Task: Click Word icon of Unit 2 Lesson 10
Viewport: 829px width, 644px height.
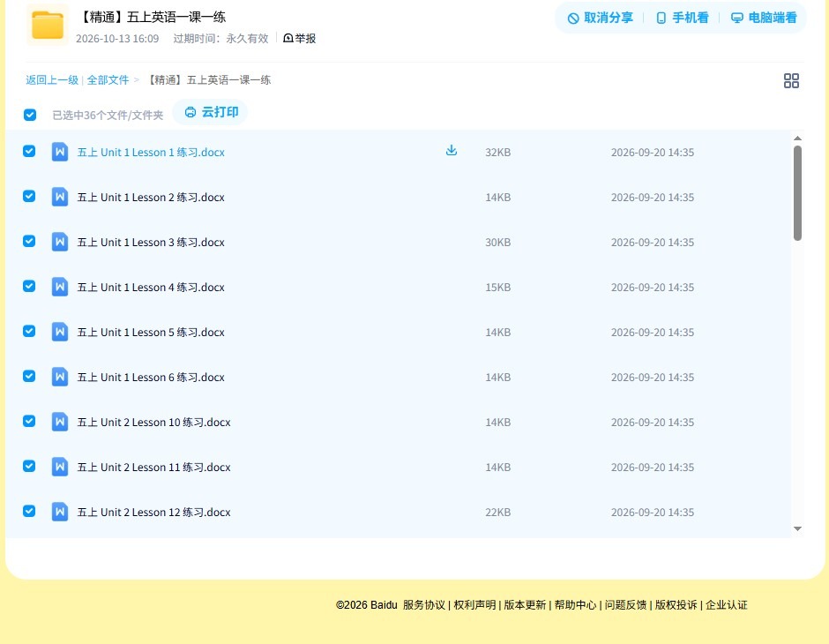Action: click(x=60, y=422)
